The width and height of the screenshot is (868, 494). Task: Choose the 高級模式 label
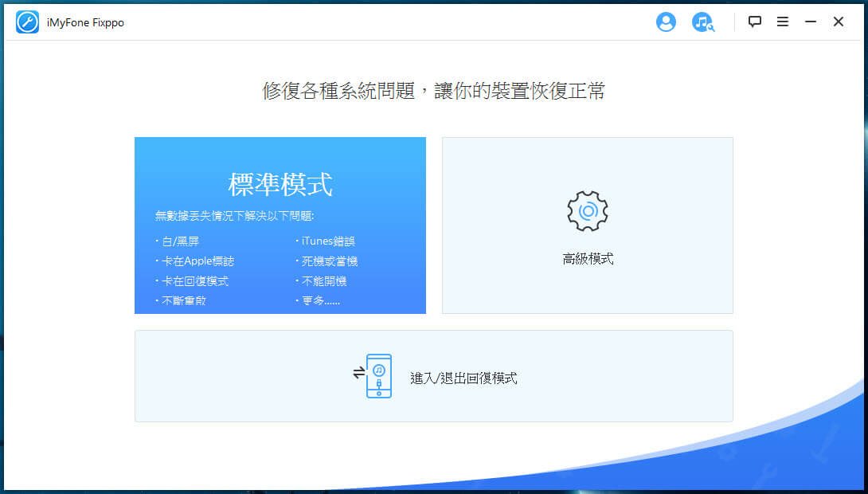[x=588, y=259]
